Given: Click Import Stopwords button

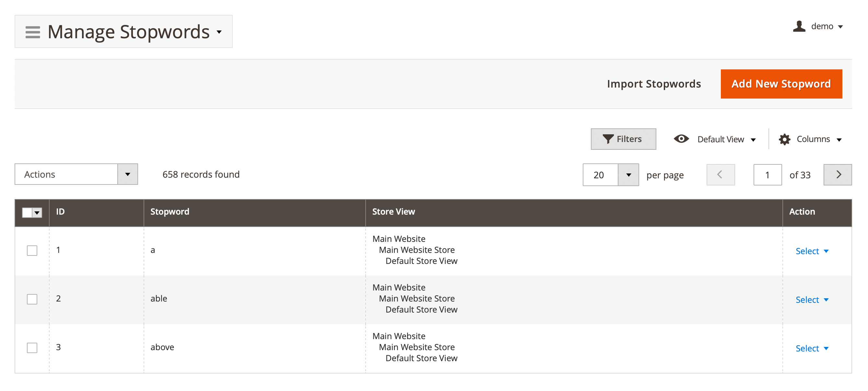Looking at the screenshot, I should [x=654, y=84].
